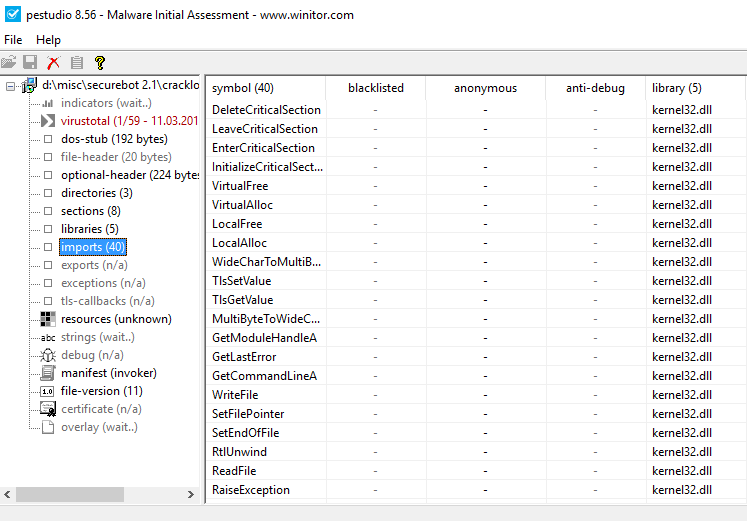Click the box beside directories (3)
Viewport: 747px width, 521px height.
(48, 193)
